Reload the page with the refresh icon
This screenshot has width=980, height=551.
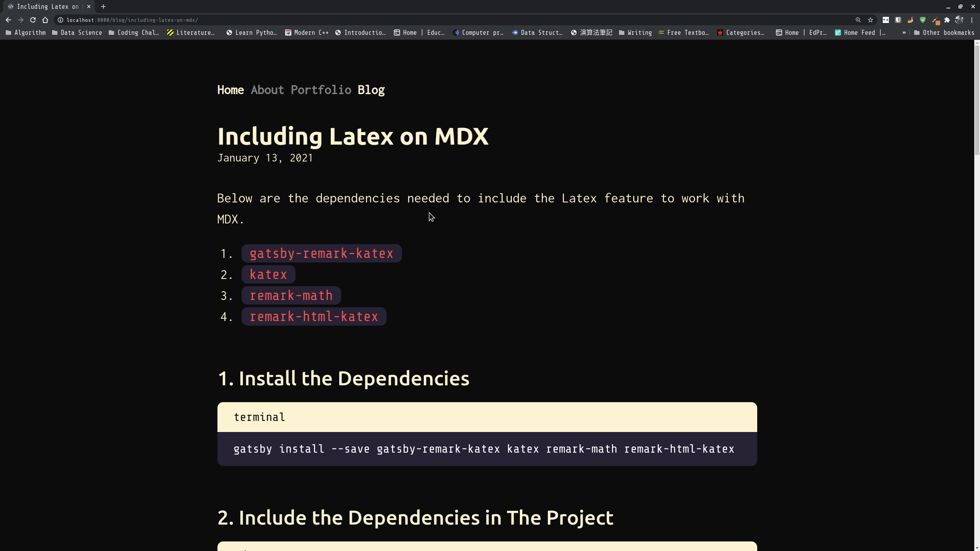(33, 20)
